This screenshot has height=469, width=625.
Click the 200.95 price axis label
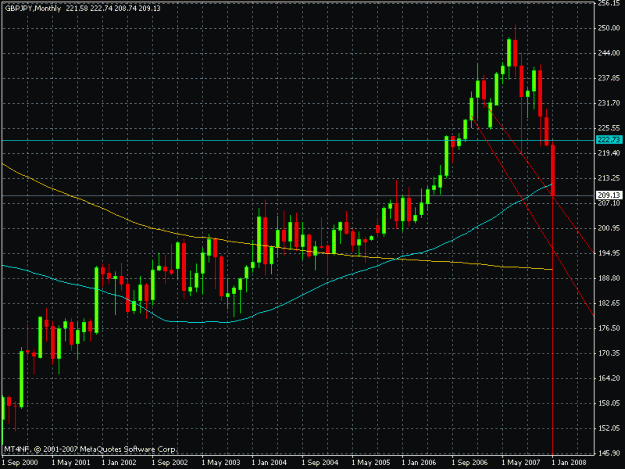pos(609,228)
